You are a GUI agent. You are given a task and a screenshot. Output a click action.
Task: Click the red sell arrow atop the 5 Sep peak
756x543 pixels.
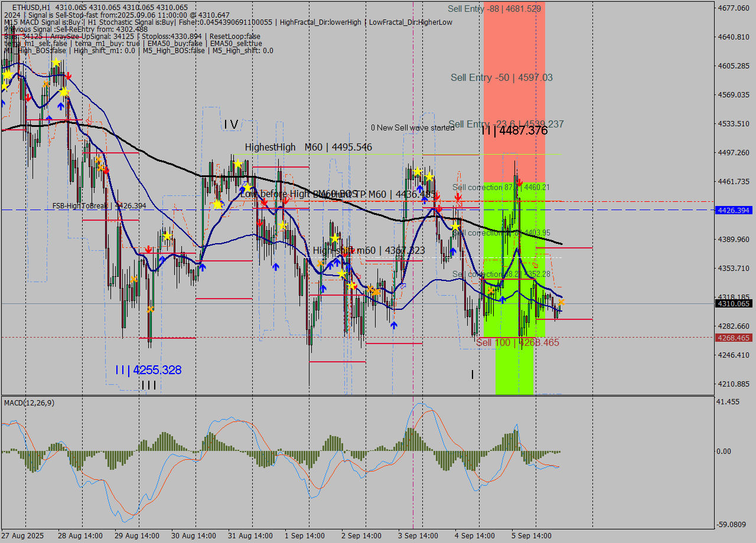coord(519,183)
